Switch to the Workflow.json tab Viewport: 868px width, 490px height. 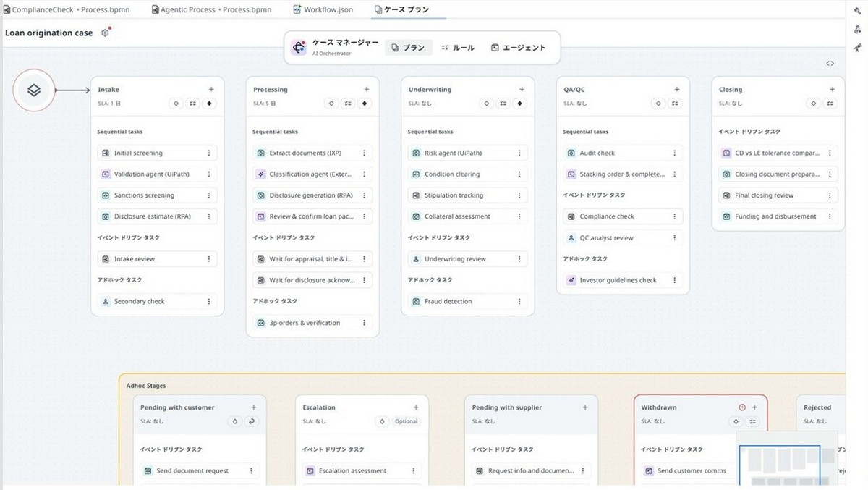[x=323, y=9]
